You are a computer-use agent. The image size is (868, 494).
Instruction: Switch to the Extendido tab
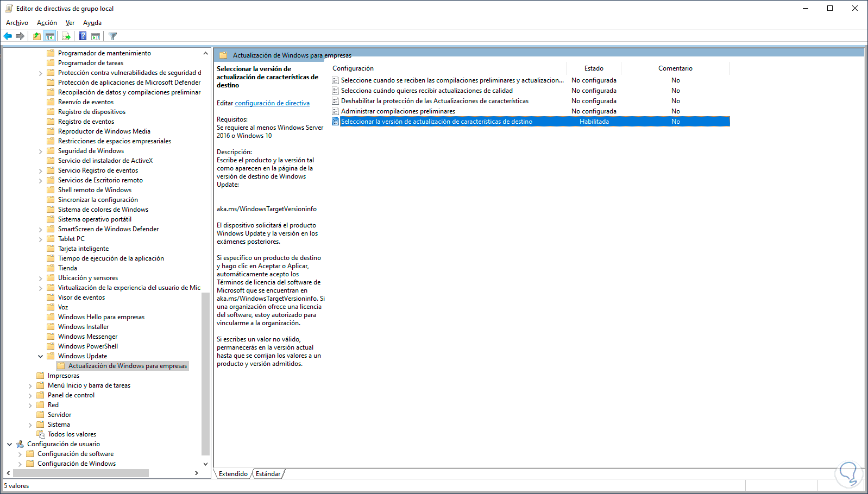(233, 474)
